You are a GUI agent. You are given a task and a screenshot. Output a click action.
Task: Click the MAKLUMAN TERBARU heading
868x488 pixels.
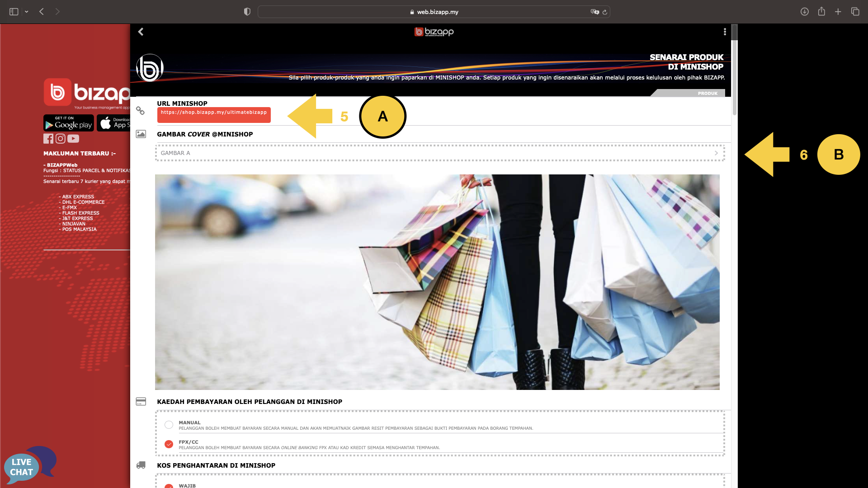[x=80, y=154]
